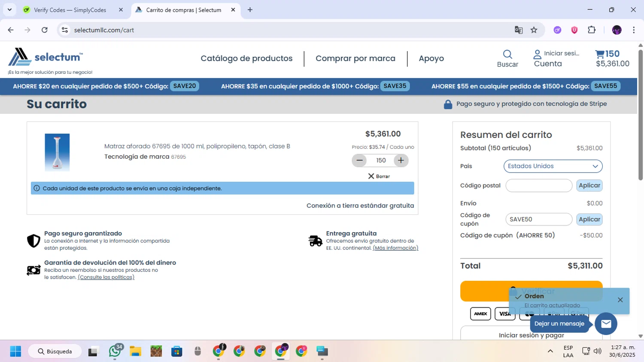Open the Windows Start button
This screenshot has width=644, height=362.
15,351
